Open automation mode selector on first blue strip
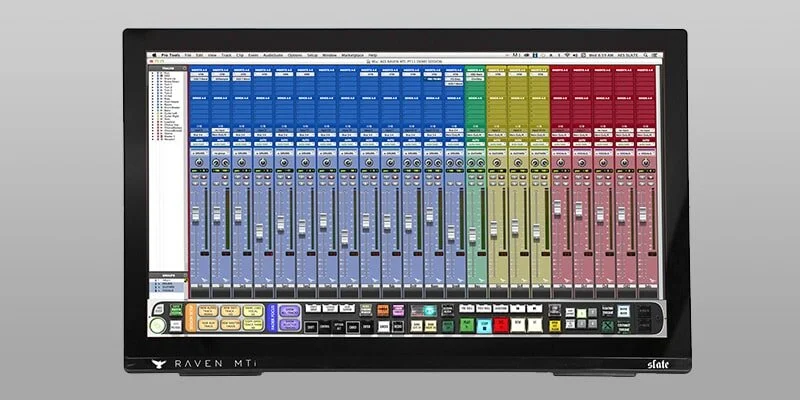Screen dimensions: 800x400 pyautogui.click(x=199, y=144)
